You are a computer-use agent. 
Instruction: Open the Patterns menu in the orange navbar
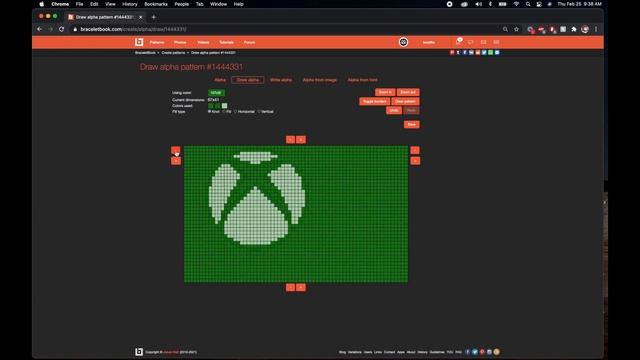pos(157,42)
